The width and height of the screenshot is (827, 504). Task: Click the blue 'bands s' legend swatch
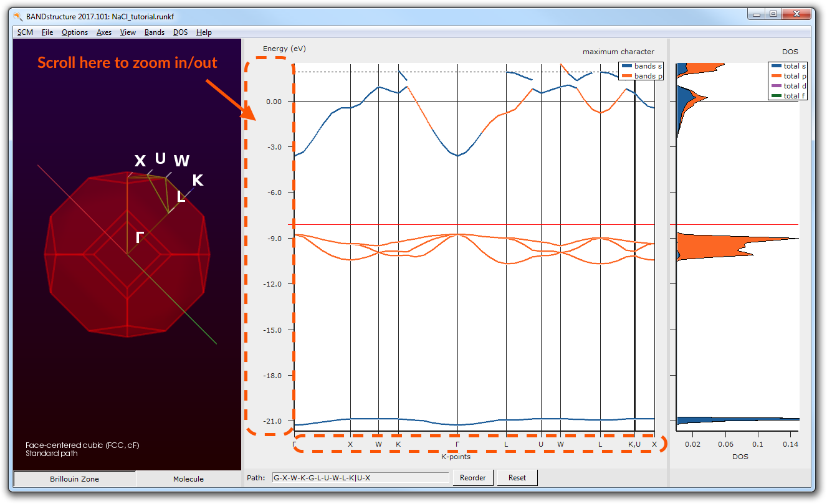[626, 66]
